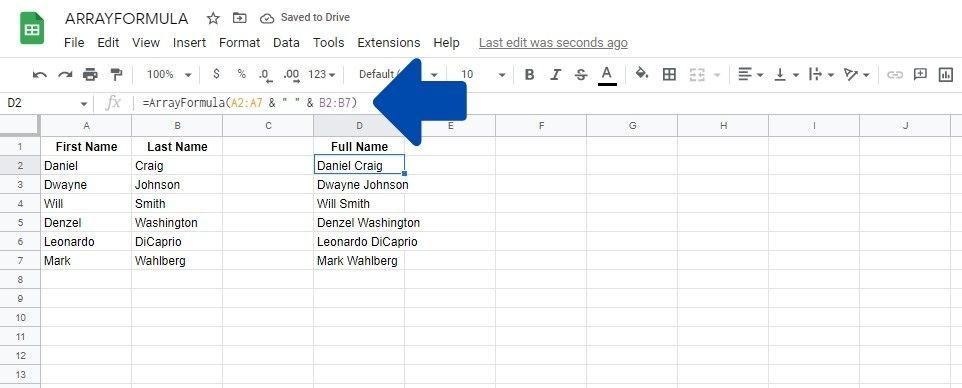Click the Undo arrow
Image resolution: width=962 pixels, height=388 pixels.
(x=40, y=75)
